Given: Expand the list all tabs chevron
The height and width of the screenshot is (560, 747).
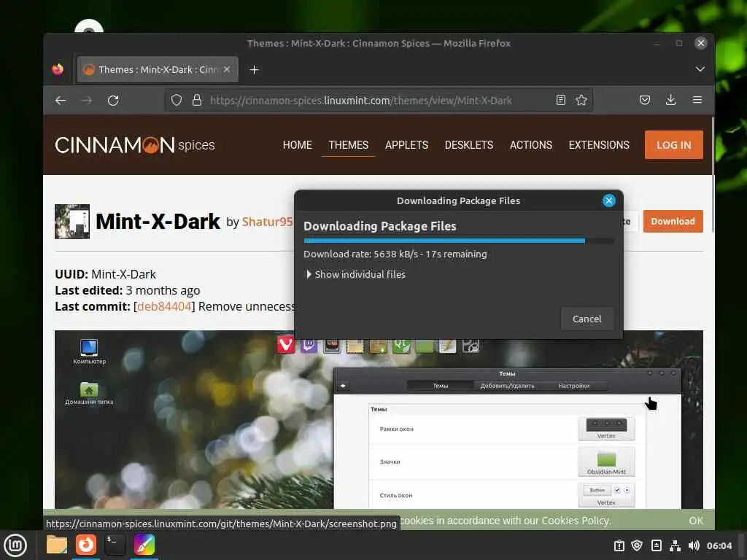Looking at the screenshot, I should (700, 69).
